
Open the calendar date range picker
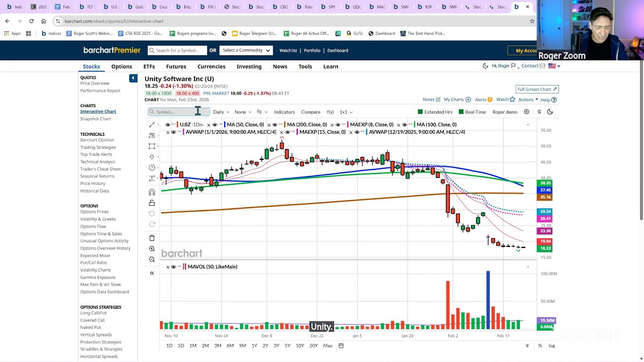coord(341,345)
